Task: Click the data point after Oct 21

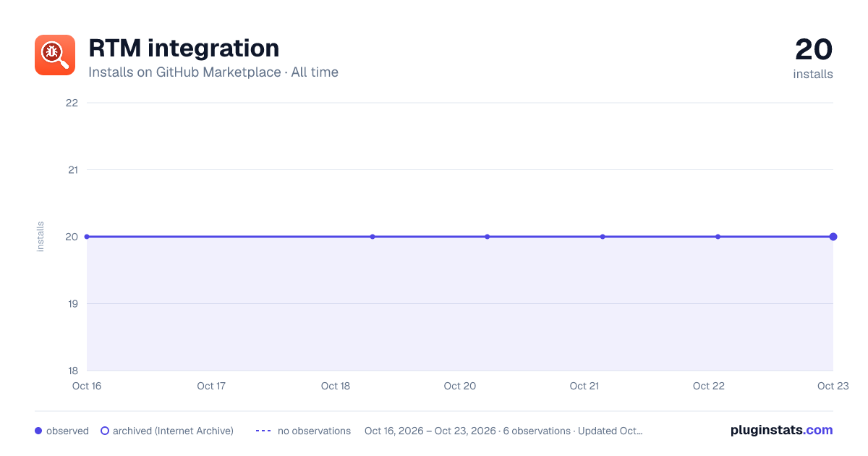Action: (x=603, y=237)
